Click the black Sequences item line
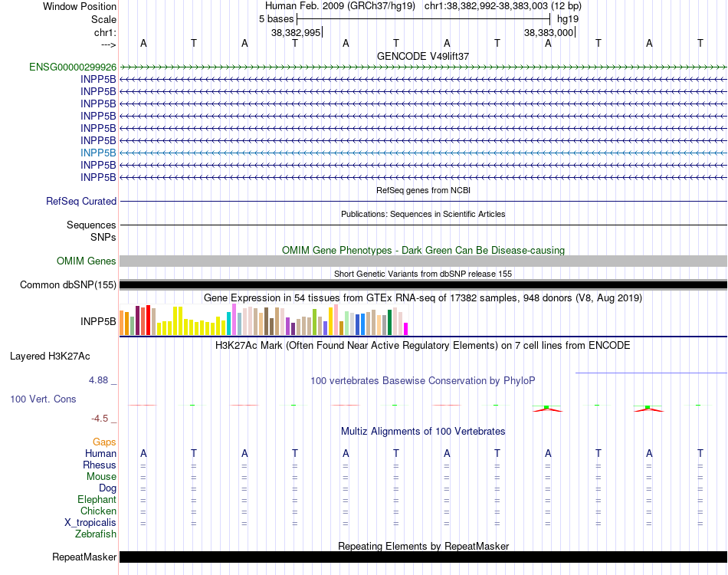Screen dimensions: 728x575 pos(423,225)
